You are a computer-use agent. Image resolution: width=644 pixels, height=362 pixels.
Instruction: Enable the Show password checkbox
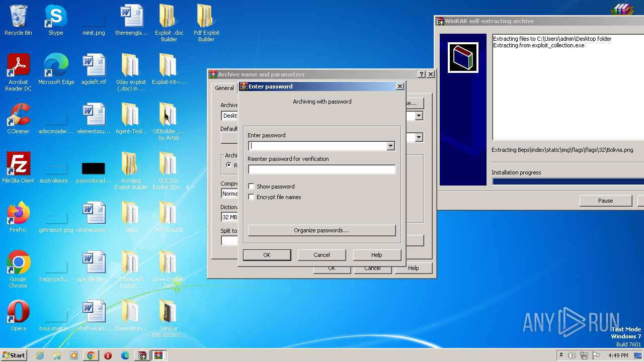click(252, 187)
